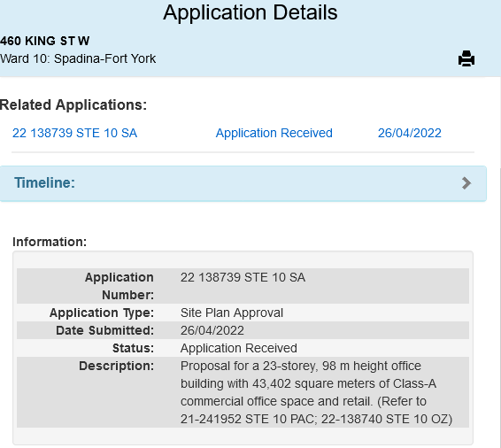
Task: Select the Description: label
Action: pyautogui.click(x=116, y=366)
